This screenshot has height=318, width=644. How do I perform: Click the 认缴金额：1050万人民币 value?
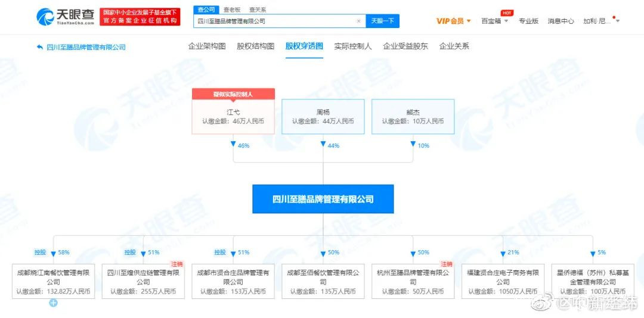tap(503, 291)
